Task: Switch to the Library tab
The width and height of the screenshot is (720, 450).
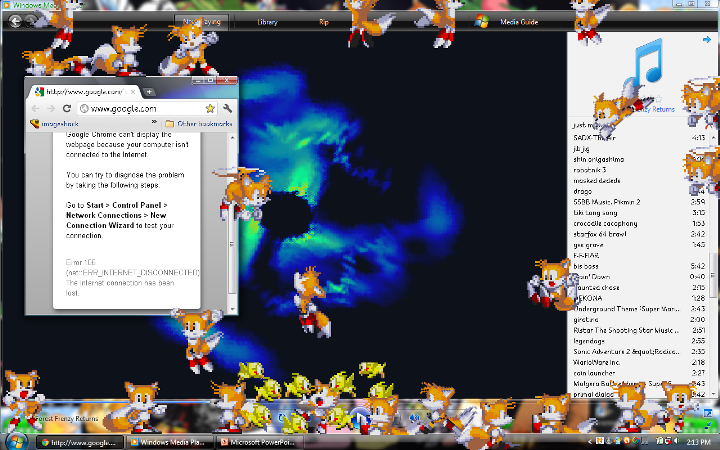Action: (x=267, y=20)
